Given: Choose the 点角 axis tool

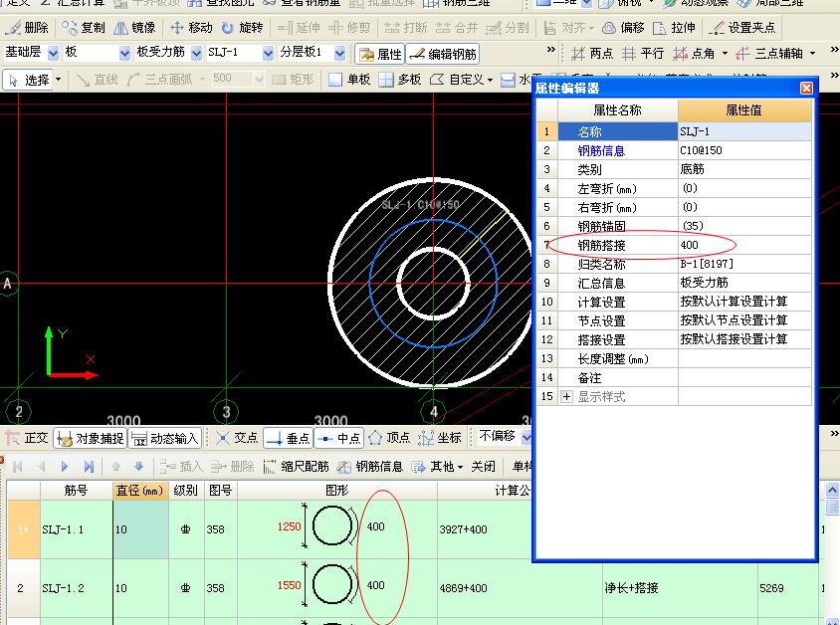Looking at the screenshot, I should [694, 54].
